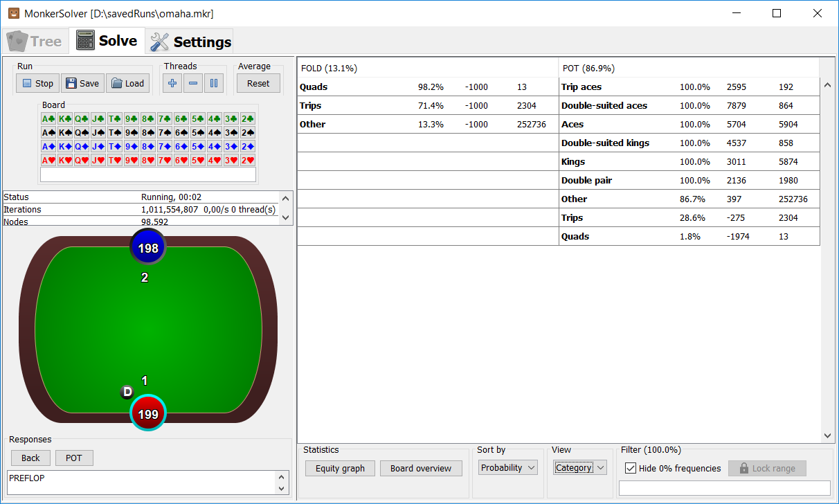Image resolution: width=839 pixels, height=504 pixels.
Task: Open the POT (86.9%) column header
Action: click(689, 68)
